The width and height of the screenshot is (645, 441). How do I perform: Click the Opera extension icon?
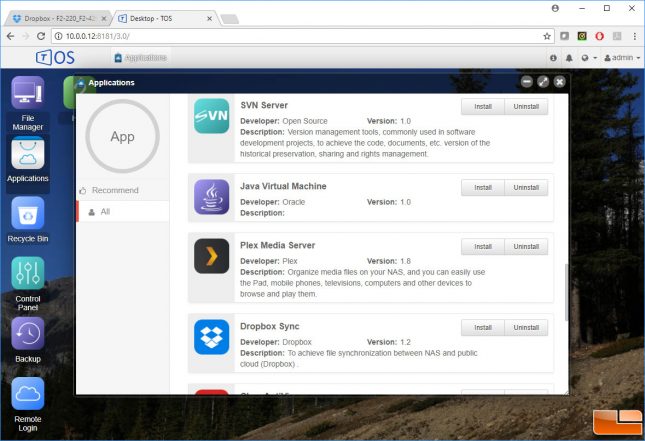click(x=599, y=36)
